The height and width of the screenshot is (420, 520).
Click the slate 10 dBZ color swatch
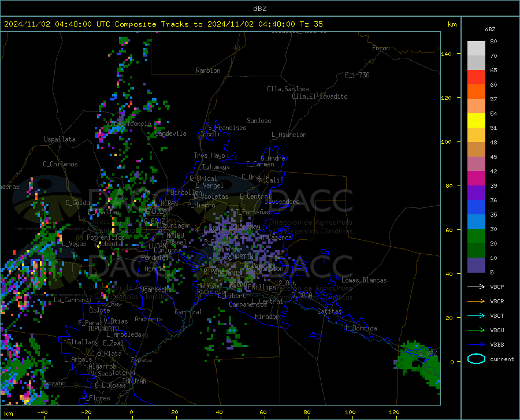coord(476,265)
